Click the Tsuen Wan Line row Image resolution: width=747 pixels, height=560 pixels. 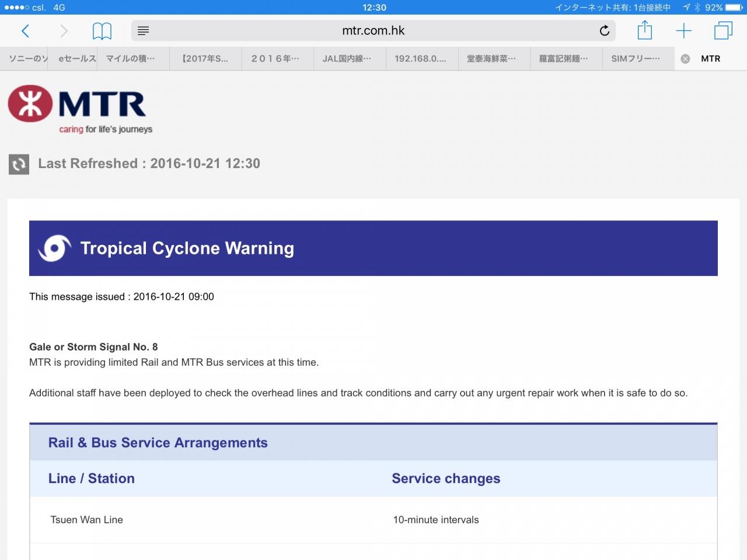(x=373, y=520)
